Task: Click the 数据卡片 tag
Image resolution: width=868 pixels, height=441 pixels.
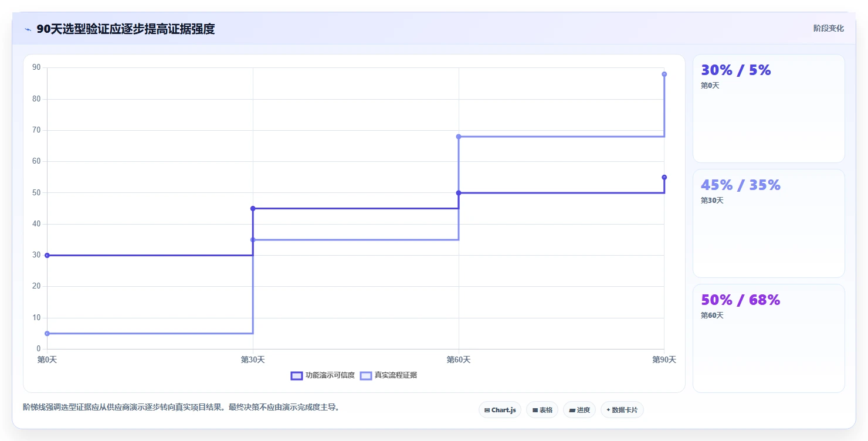Action: click(622, 410)
